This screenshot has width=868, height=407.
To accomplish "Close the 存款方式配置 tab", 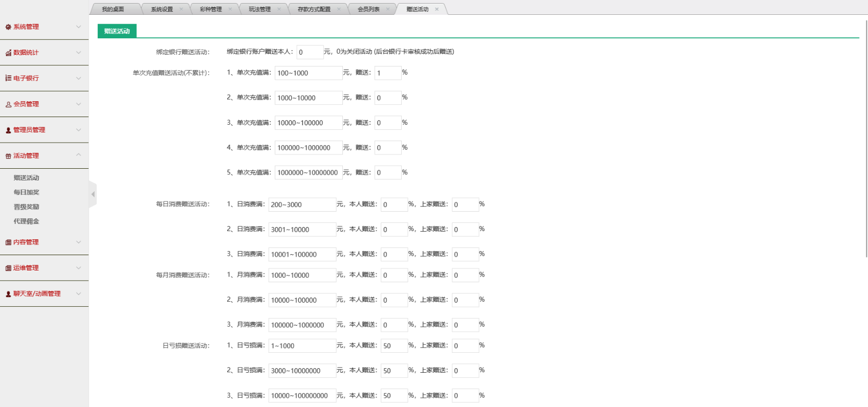I will (x=339, y=9).
